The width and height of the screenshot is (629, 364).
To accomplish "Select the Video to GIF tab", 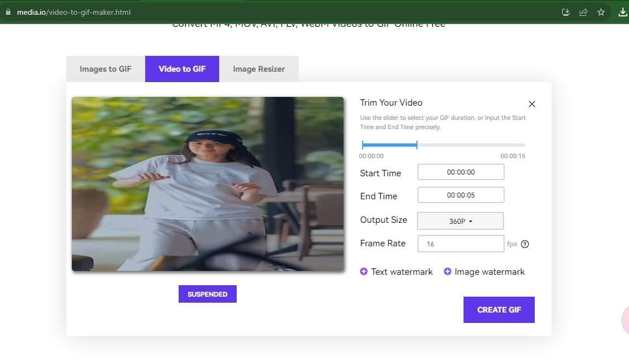I will click(x=182, y=69).
